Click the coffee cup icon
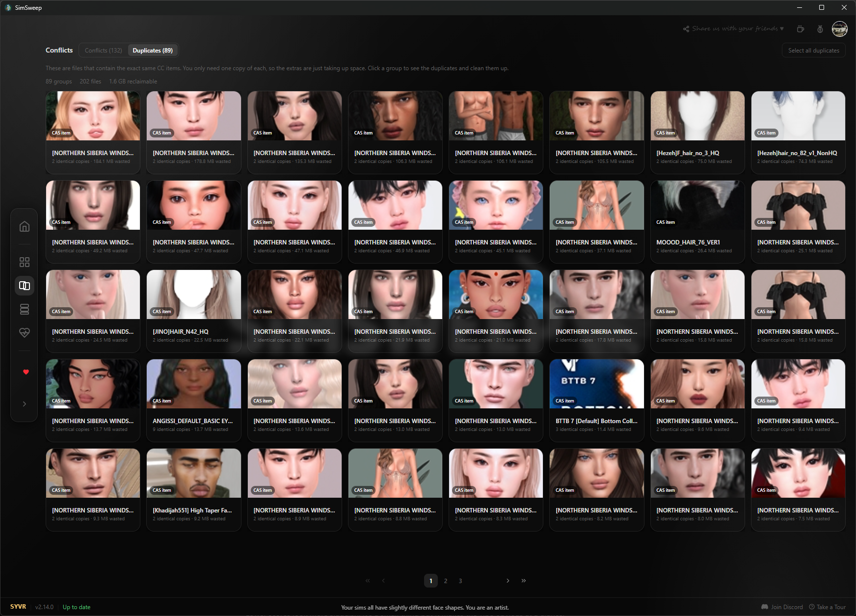 pyautogui.click(x=801, y=29)
